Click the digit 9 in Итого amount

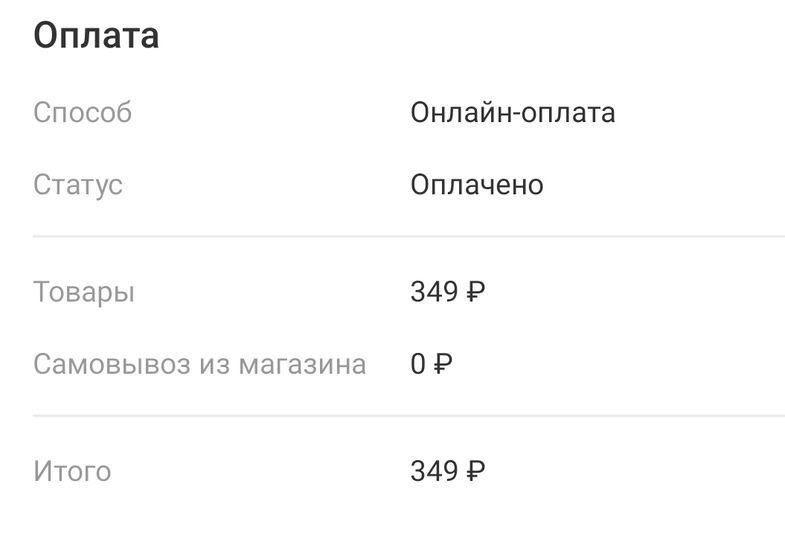(450, 471)
